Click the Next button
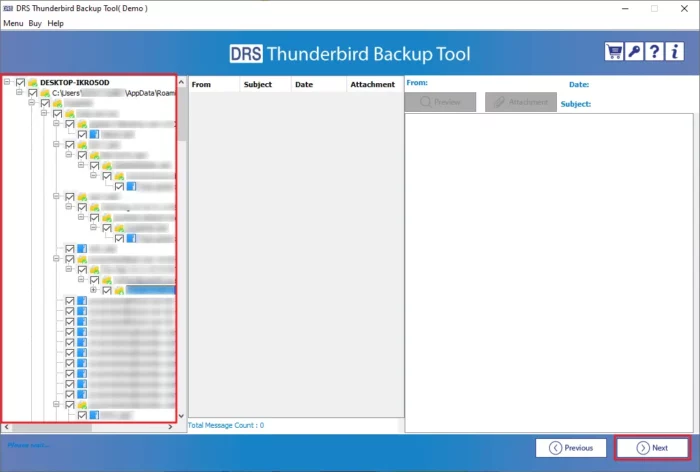The image size is (700, 472). pyautogui.click(x=652, y=448)
